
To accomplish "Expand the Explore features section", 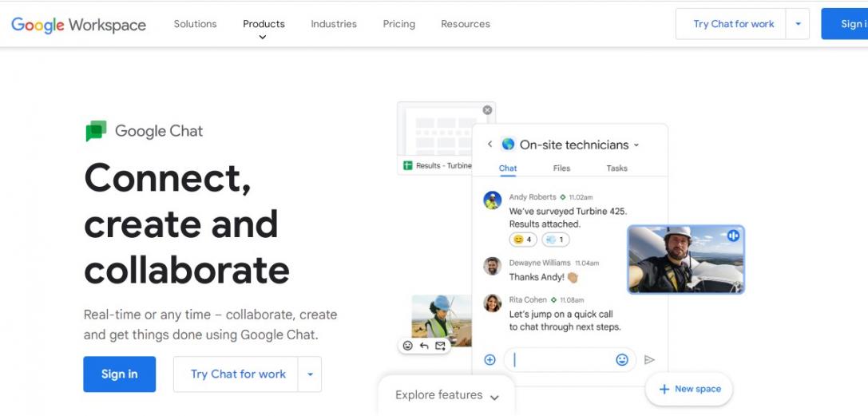I will pyautogui.click(x=446, y=395).
